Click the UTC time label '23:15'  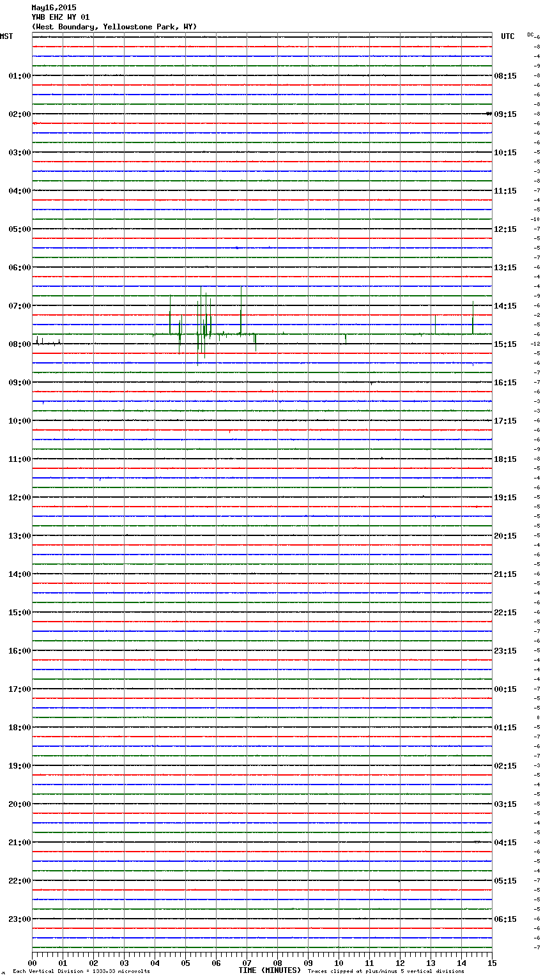[x=505, y=651]
